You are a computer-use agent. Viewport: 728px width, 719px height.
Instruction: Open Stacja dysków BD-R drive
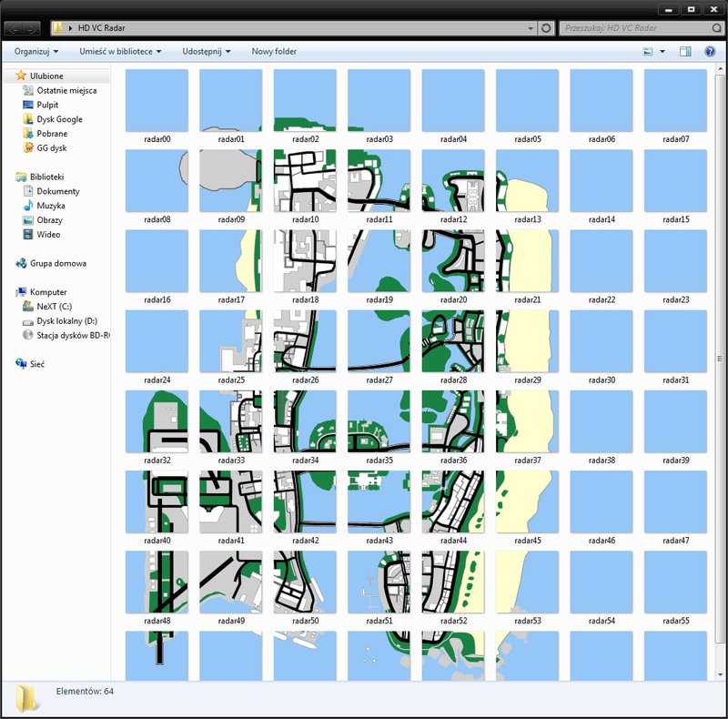coord(73,335)
